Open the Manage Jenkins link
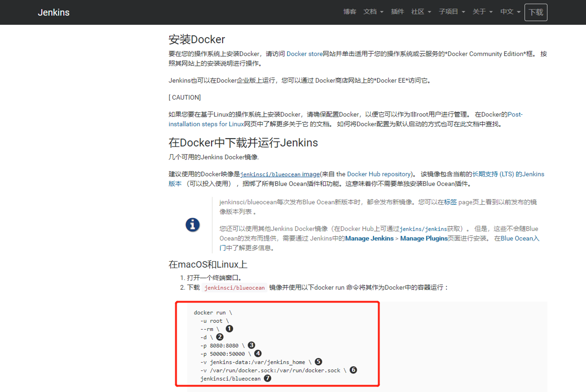This screenshot has width=586, height=392. (x=369, y=238)
